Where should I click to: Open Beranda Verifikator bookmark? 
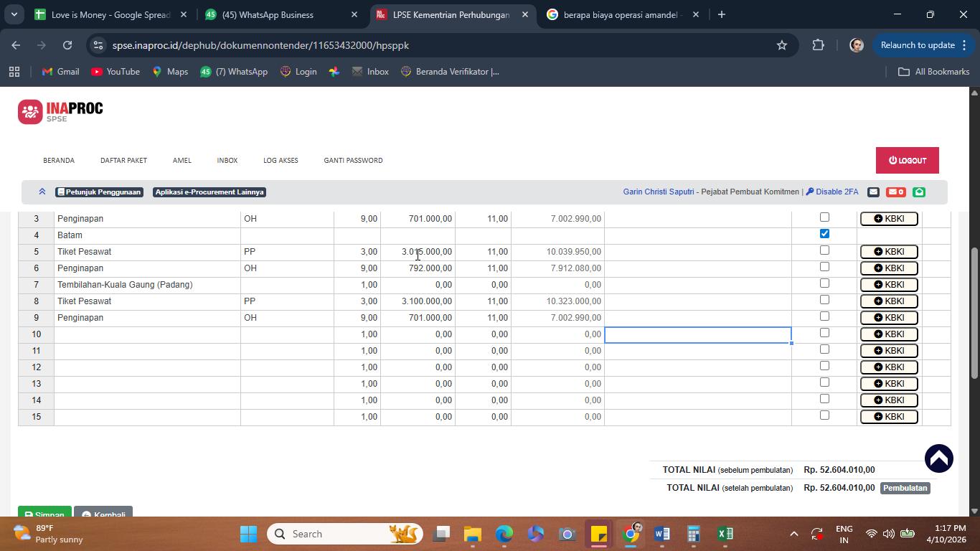pyautogui.click(x=450, y=72)
